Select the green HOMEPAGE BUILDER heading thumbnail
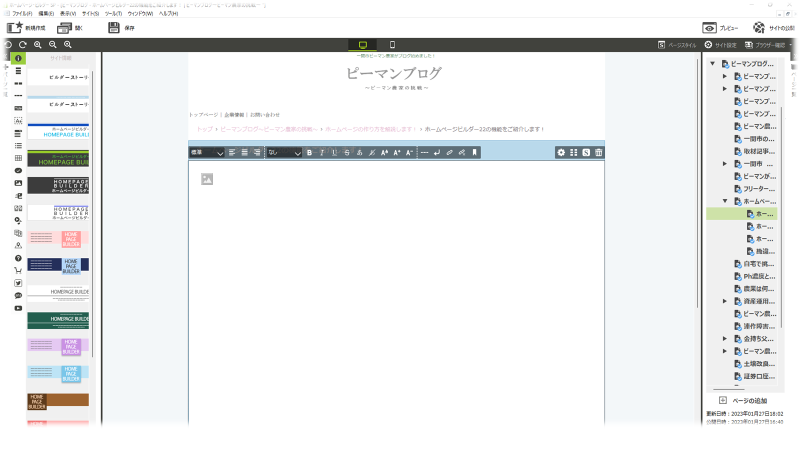This screenshot has width=800, height=450. [58, 159]
